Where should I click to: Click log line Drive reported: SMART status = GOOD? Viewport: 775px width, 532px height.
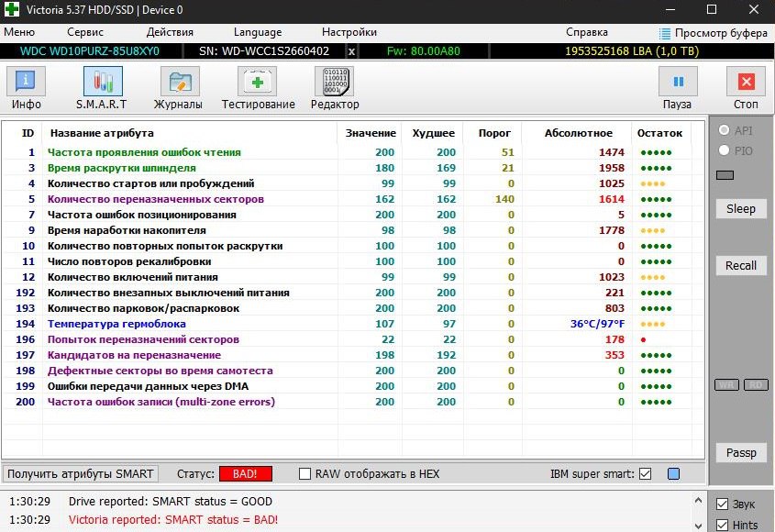170,502
